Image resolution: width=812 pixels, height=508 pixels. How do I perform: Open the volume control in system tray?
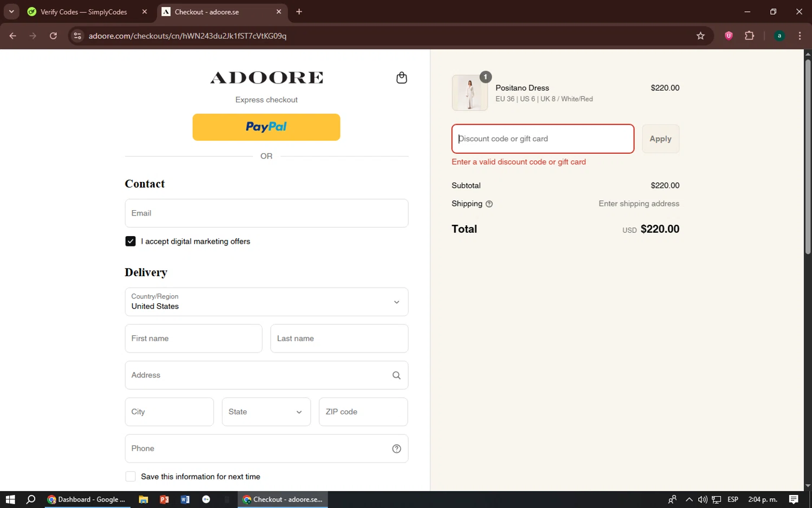tap(703, 499)
